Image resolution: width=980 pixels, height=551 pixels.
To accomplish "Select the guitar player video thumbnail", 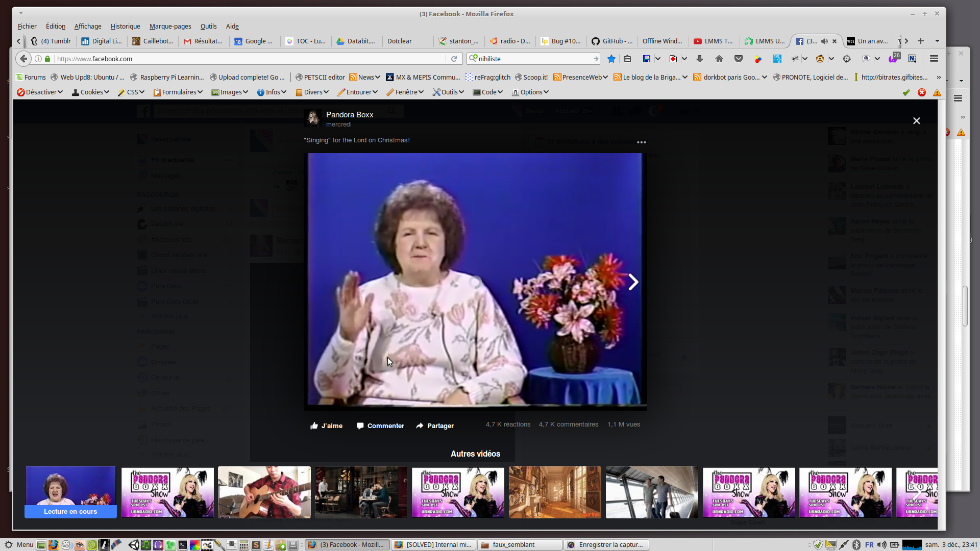I will (264, 492).
